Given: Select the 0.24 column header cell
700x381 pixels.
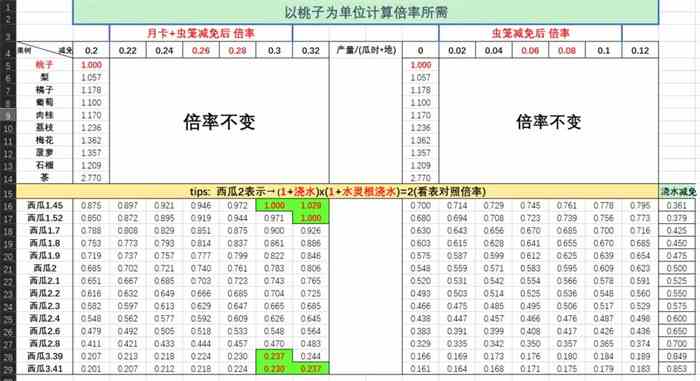Looking at the screenshot, I should coord(164,50).
